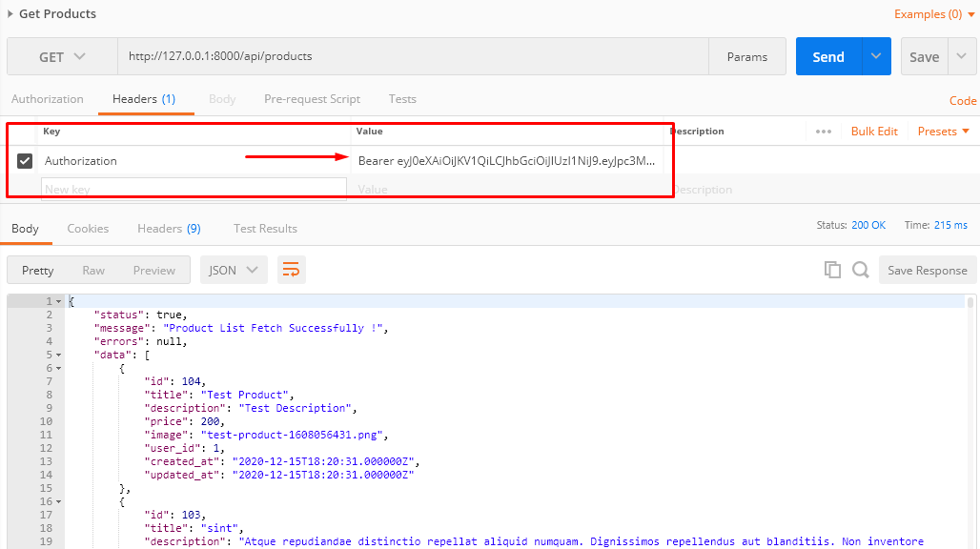Click the Bearer token value cell
Image resolution: width=980 pixels, height=549 pixels.
coord(507,160)
